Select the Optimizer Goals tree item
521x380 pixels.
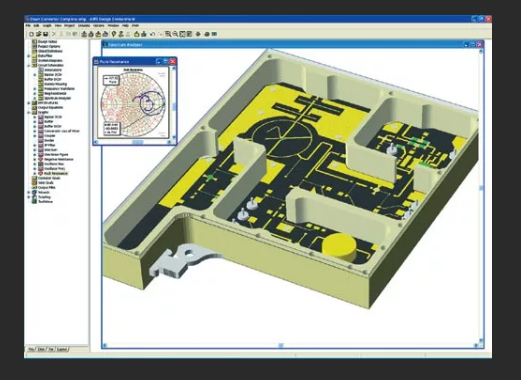coord(49,178)
